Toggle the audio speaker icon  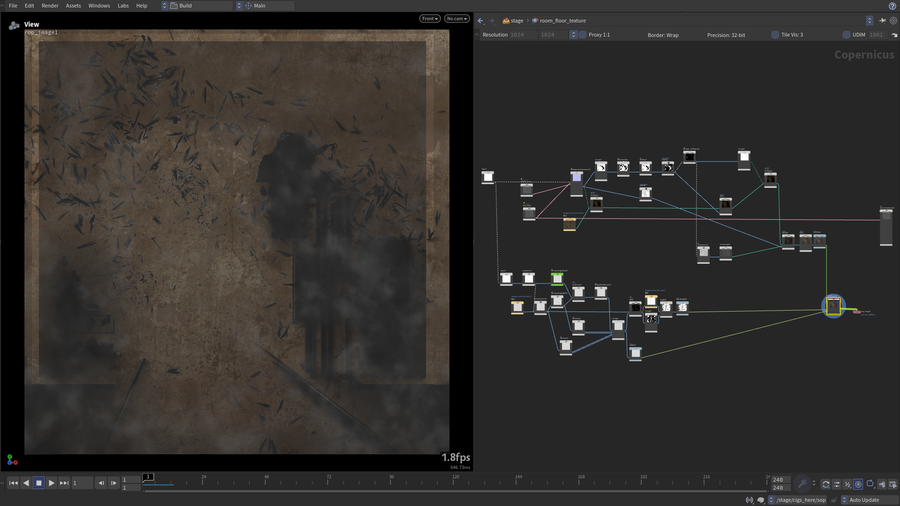coord(882,484)
